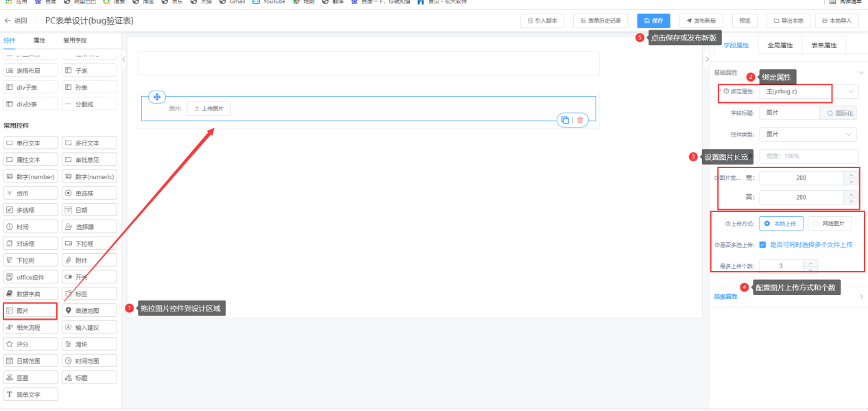Select the 标题 title control
This screenshot has height=411, width=868.
click(x=89, y=377)
